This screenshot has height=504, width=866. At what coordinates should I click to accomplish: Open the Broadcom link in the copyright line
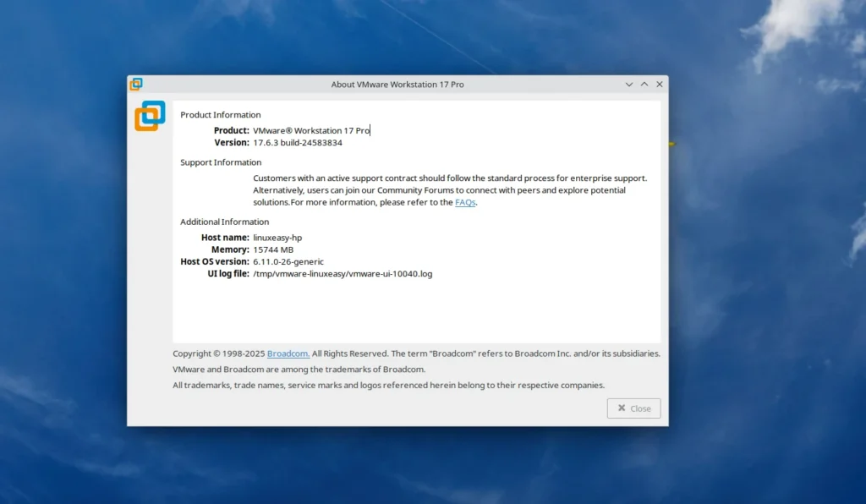click(x=288, y=353)
